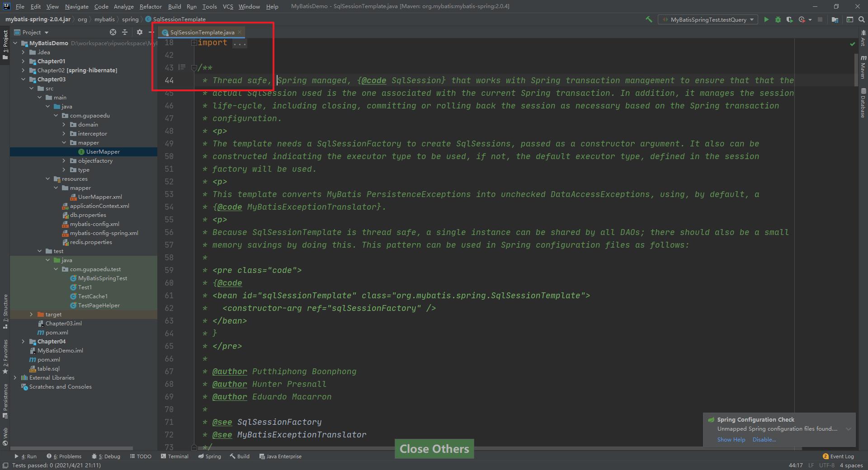Click Show Help link in notification
The image size is (868, 470).
[x=731, y=439]
